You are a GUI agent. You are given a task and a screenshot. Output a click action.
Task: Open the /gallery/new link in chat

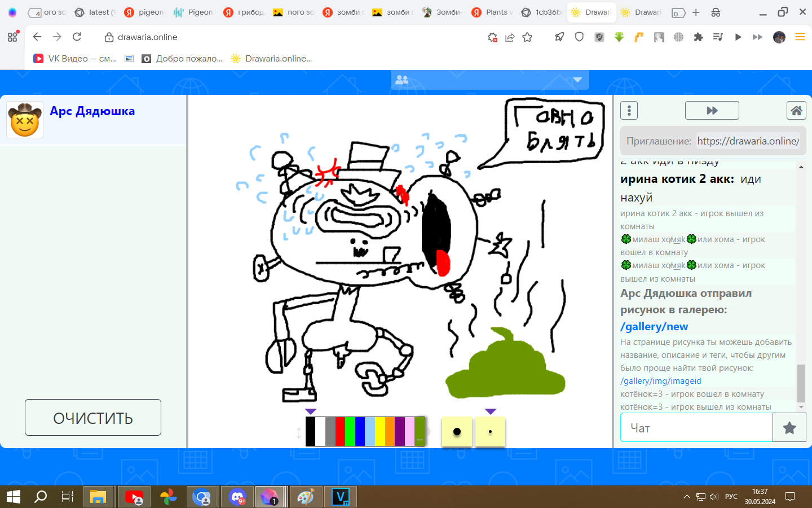(x=654, y=326)
